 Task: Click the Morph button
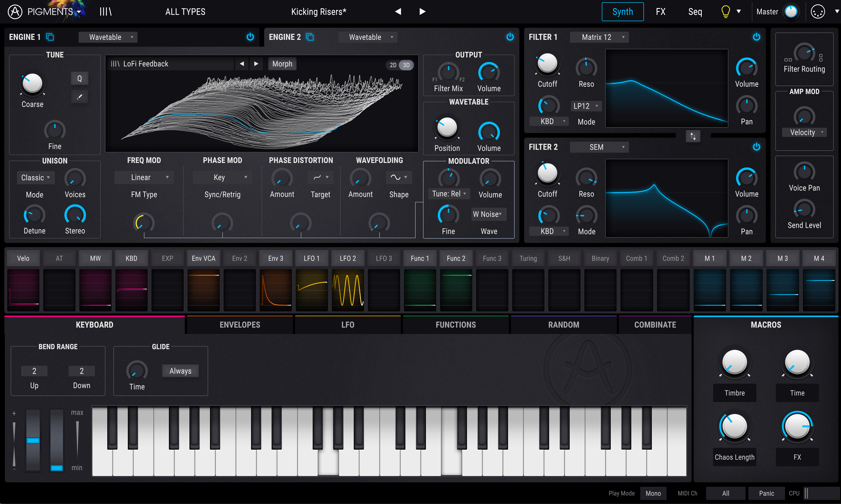(x=282, y=64)
